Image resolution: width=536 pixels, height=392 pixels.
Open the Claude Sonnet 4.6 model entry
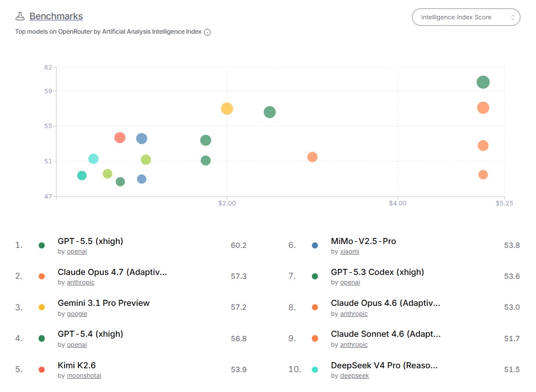pyautogui.click(x=386, y=334)
